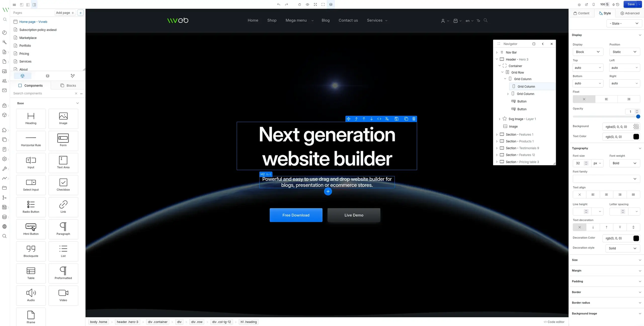Open the Components tab

[31, 85]
